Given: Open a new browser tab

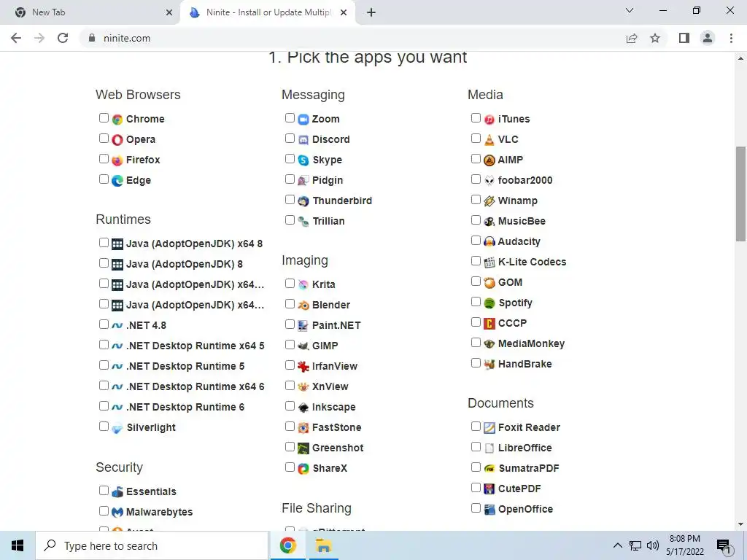Looking at the screenshot, I should click(371, 12).
